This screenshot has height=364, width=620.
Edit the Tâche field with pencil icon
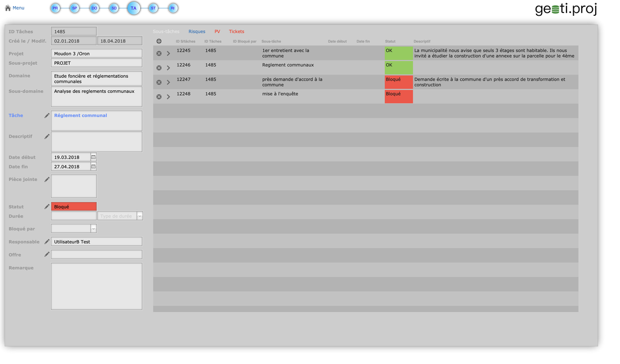47,116
